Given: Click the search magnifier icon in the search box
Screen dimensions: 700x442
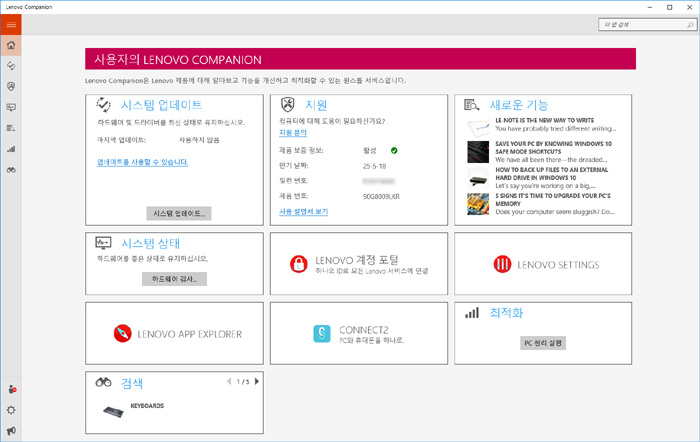Looking at the screenshot, I should click(x=690, y=25).
